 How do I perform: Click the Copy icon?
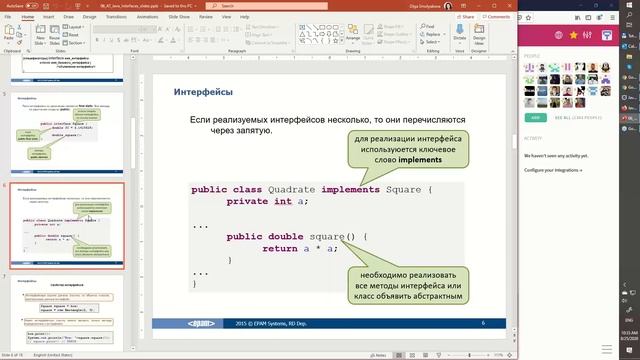pos(19,35)
